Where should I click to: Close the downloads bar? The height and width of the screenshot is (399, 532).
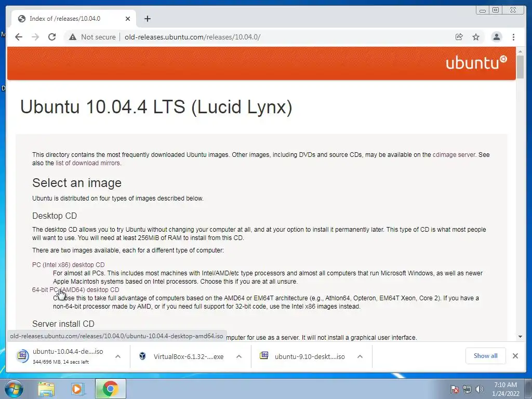[x=515, y=355]
